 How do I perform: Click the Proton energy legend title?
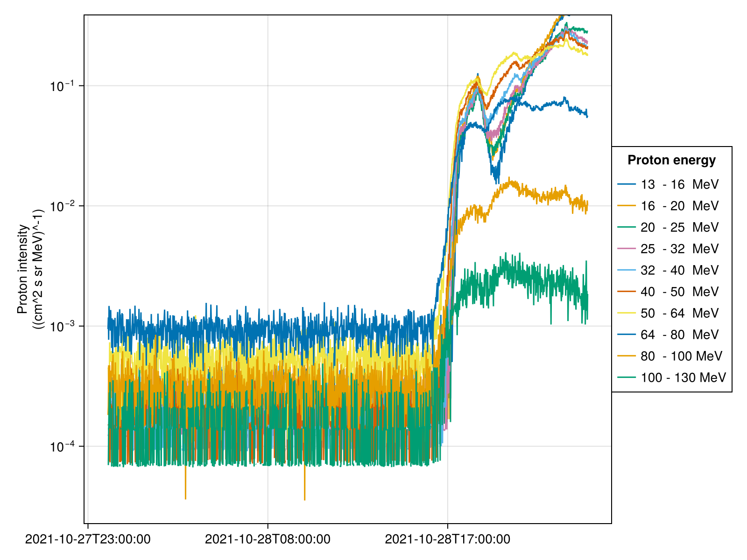671,160
